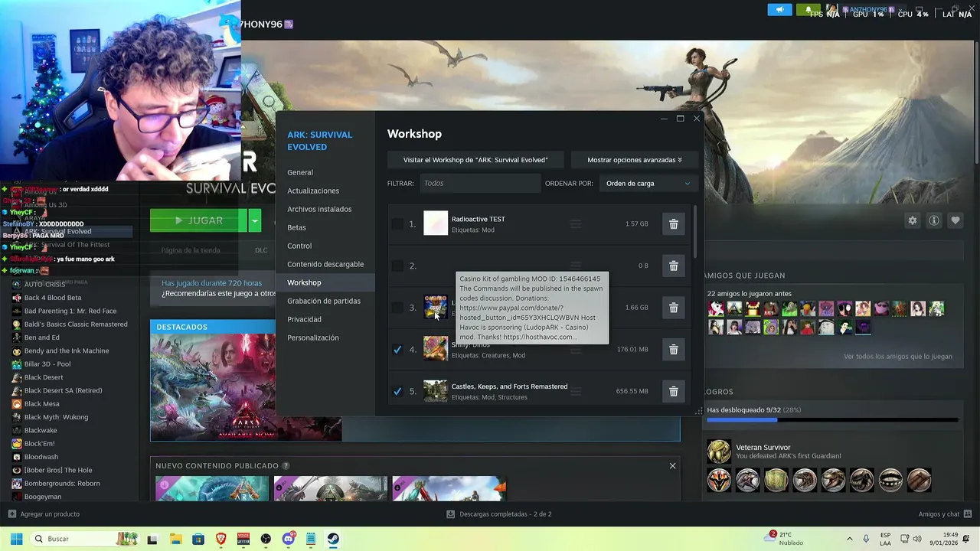The width and height of the screenshot is (980, 551).
Task: Open Steam notifications bell
Action: 808,10
